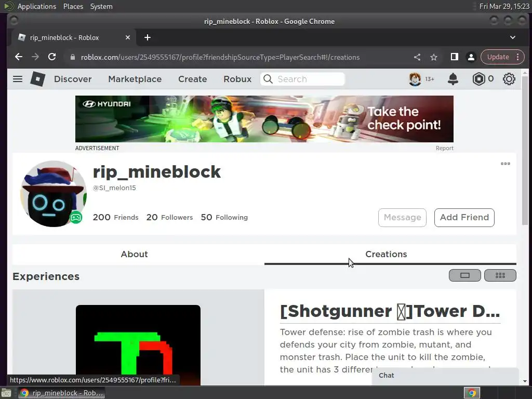Open the profile three-dots options menu
Screen dimensions: 532x399
tap(505, 164)
